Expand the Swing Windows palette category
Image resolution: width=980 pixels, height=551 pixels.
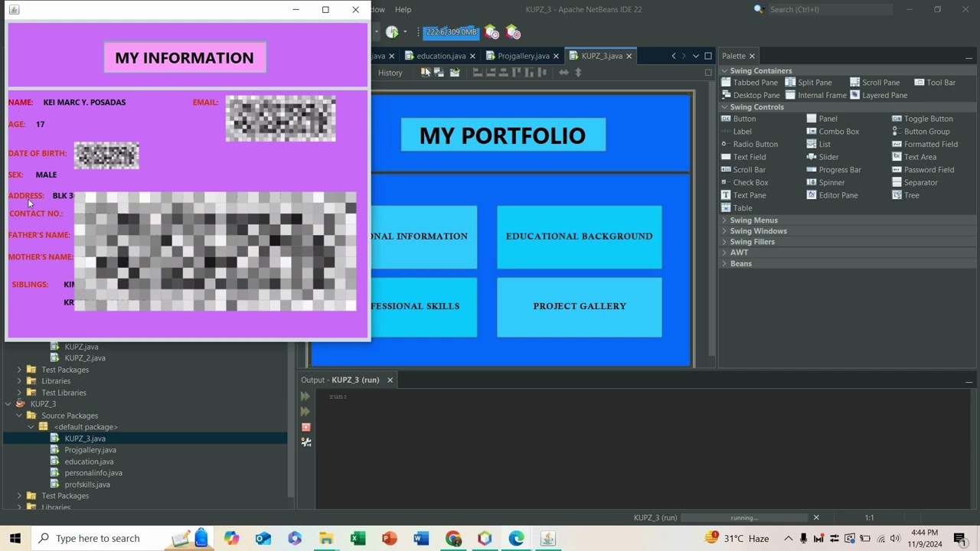click(x=724, y=231)
